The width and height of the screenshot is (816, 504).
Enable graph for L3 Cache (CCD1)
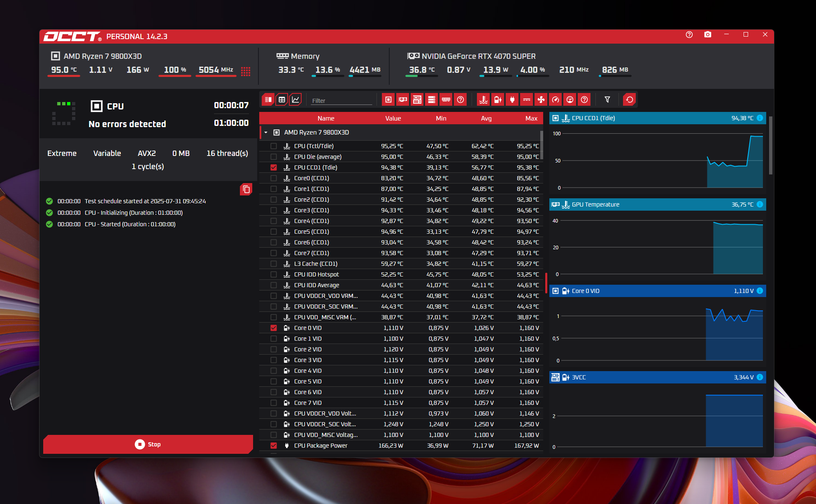(x=274, y=264)
